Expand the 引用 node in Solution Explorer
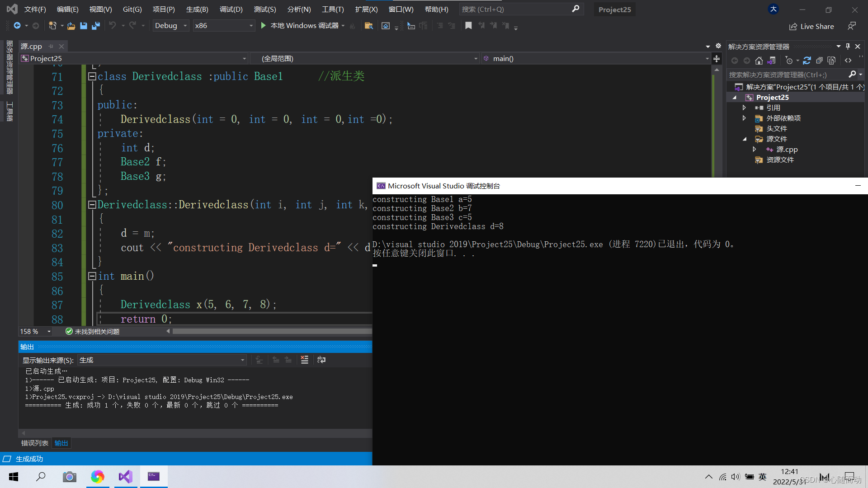The width and height of the screenshot is (868, 488). (744, 108)
